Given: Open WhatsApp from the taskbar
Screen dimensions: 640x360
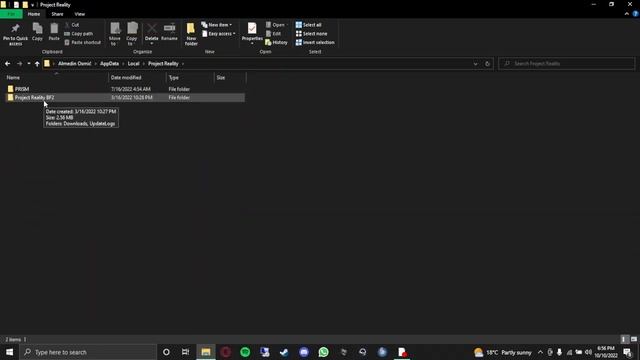Looking at the screenshot, I should pos(323,352).
